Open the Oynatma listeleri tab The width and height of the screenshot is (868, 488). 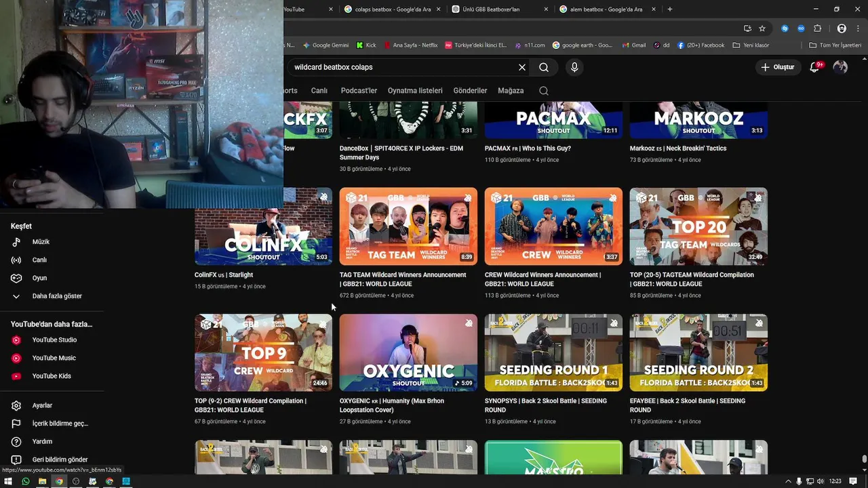coord(415,91)
